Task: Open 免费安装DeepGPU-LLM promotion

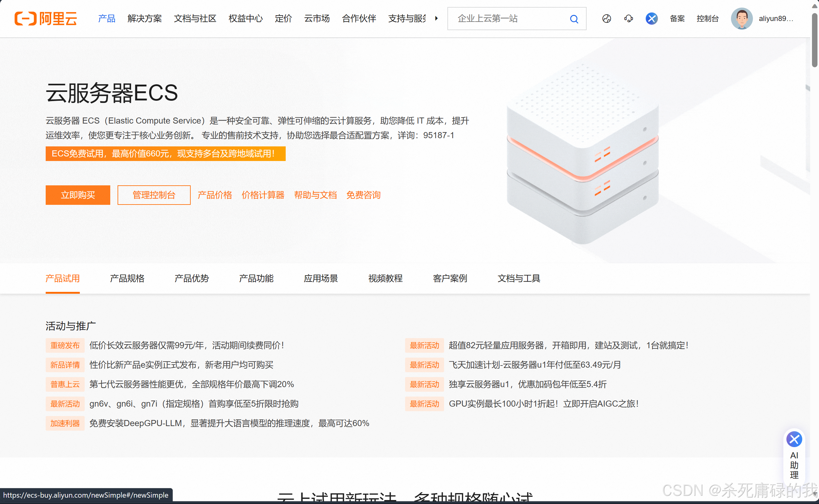Action: 229,423
